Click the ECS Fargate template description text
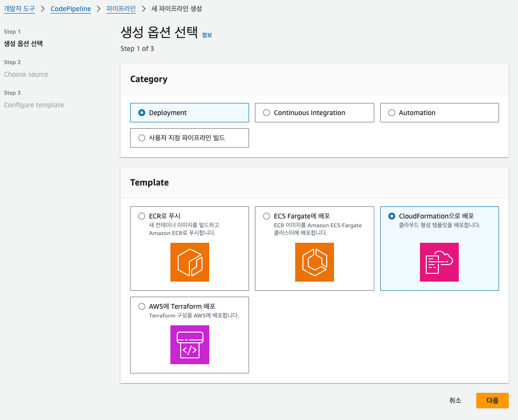The image size is (518, 420). [x=318, y=229]
